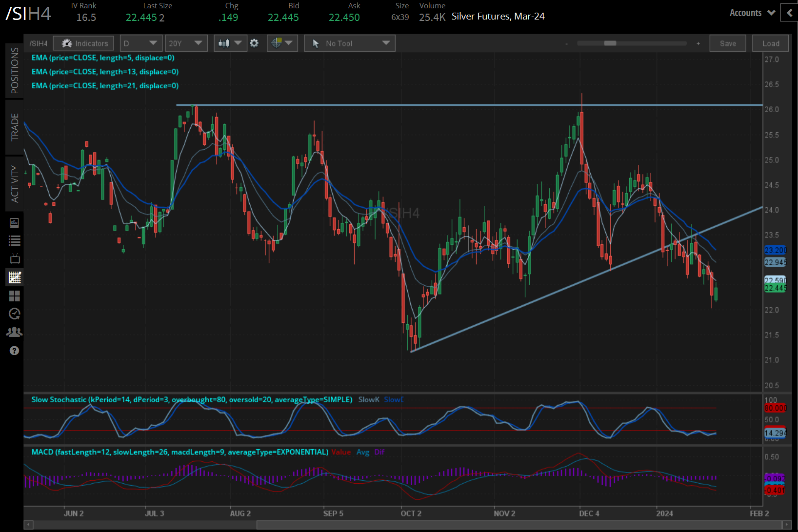Expand the No Tool drawing dropdown
This screenshot has height=532, width=798.
(350, 43)
